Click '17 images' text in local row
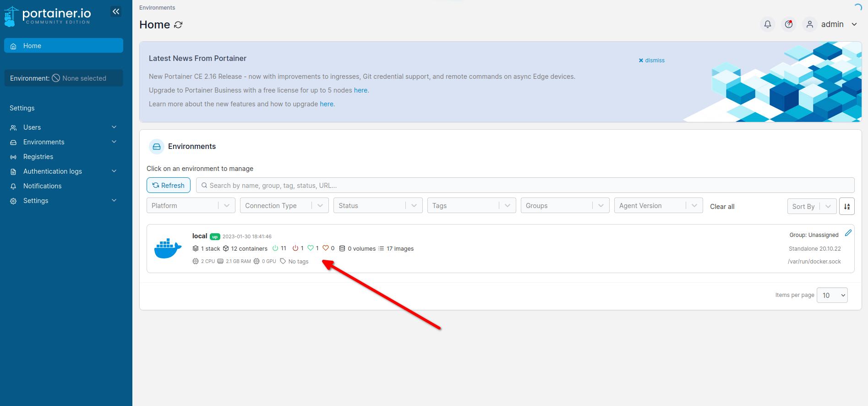868x406 pixels. click(x=400, y=249)
